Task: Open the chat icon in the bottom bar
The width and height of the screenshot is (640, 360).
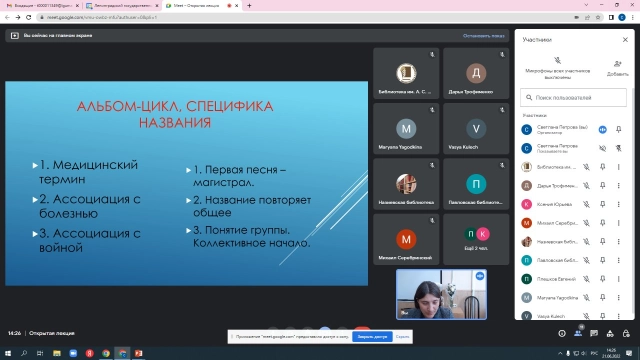Action: (594, 333)
